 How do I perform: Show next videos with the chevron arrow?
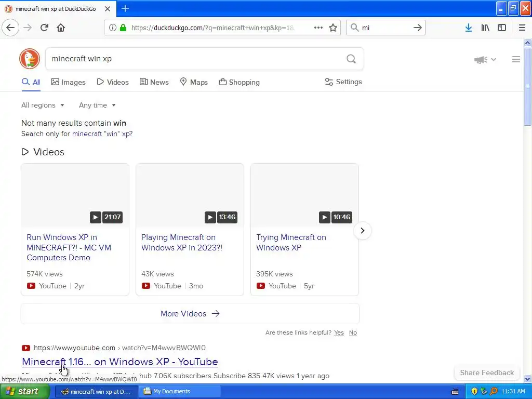(x=362, y=231)
